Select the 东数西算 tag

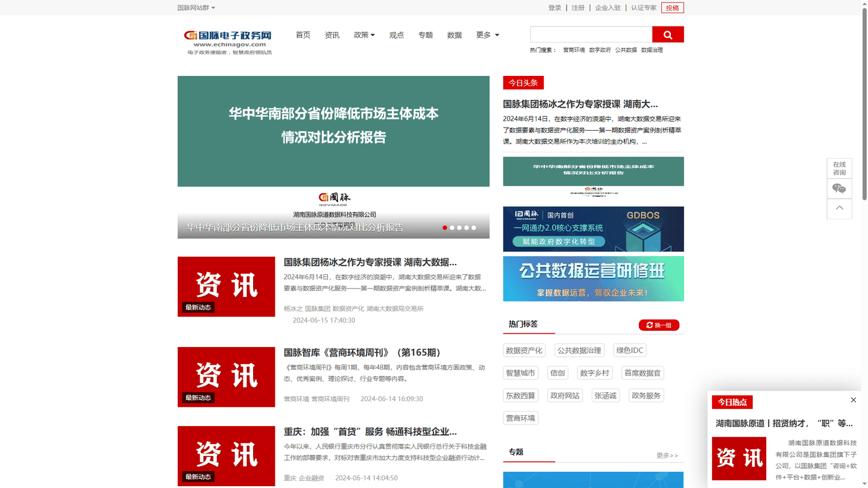[521, 396]
